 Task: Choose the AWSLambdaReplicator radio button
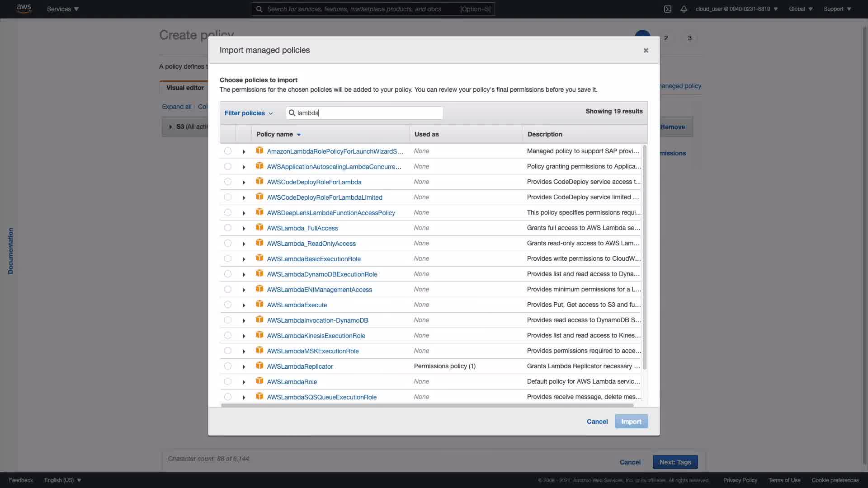tap(228, 366)
